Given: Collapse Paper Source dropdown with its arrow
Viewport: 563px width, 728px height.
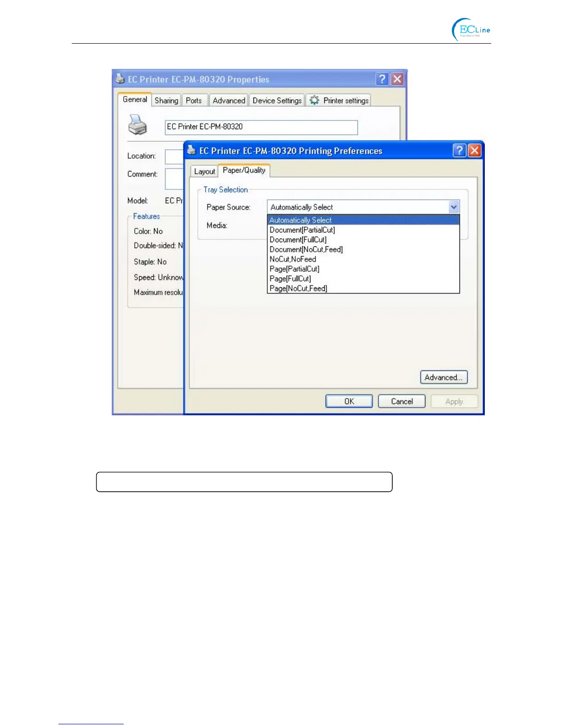Looking at the screenshot, I should (x=454, y=207).
